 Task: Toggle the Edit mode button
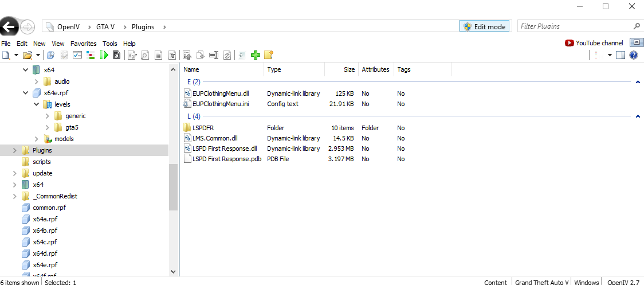(x=485, y=26)
